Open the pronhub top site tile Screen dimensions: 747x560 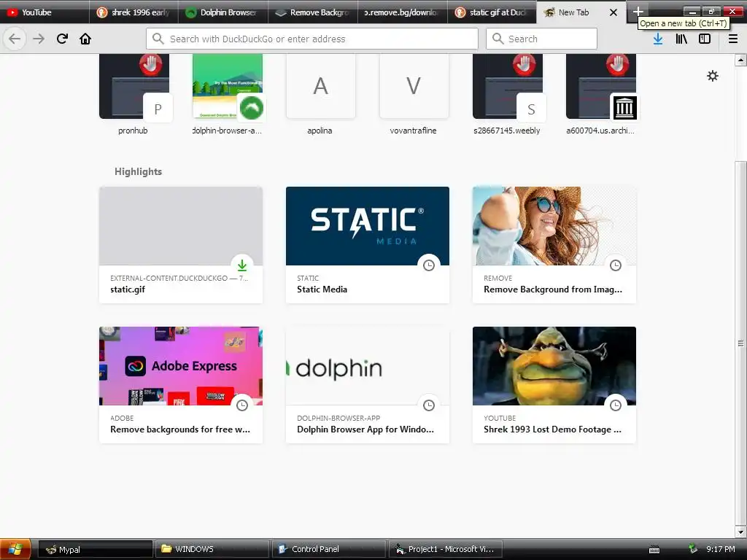[x=133, y=94]
